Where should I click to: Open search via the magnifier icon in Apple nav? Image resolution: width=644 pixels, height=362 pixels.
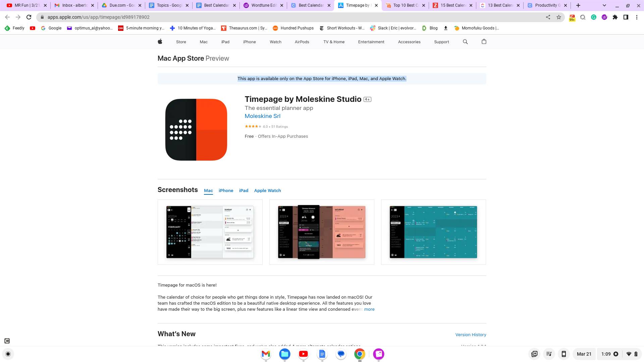point(465,42)
